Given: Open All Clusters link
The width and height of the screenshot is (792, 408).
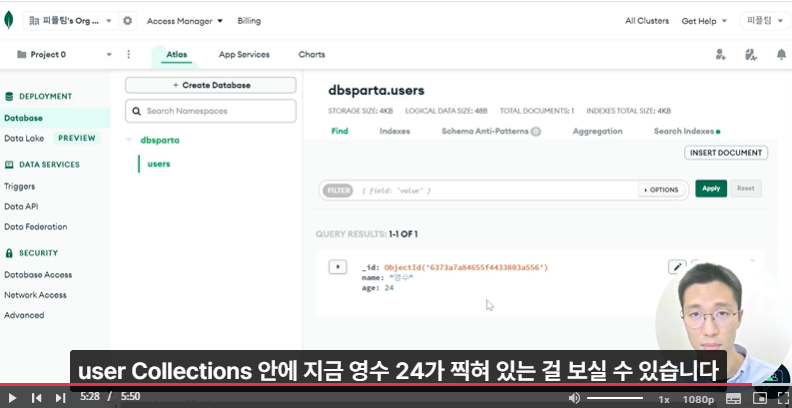Looking at the screenshot, I should [647, 21].
